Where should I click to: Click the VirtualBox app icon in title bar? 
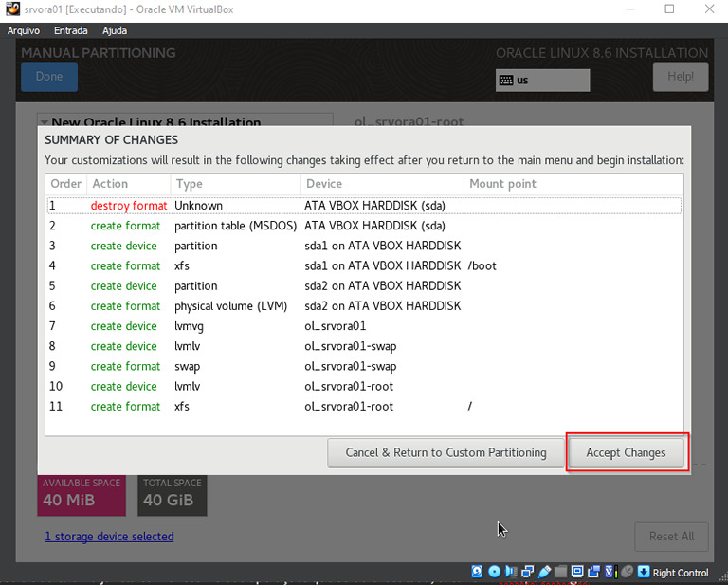click(x=12, y=9)
